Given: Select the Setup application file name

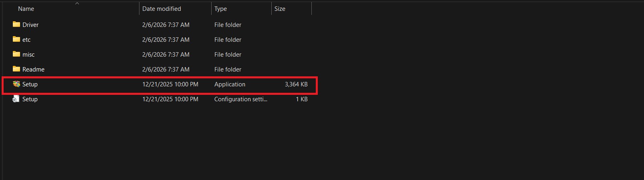Looking at the screenshot, I should (x=30, y=84).
